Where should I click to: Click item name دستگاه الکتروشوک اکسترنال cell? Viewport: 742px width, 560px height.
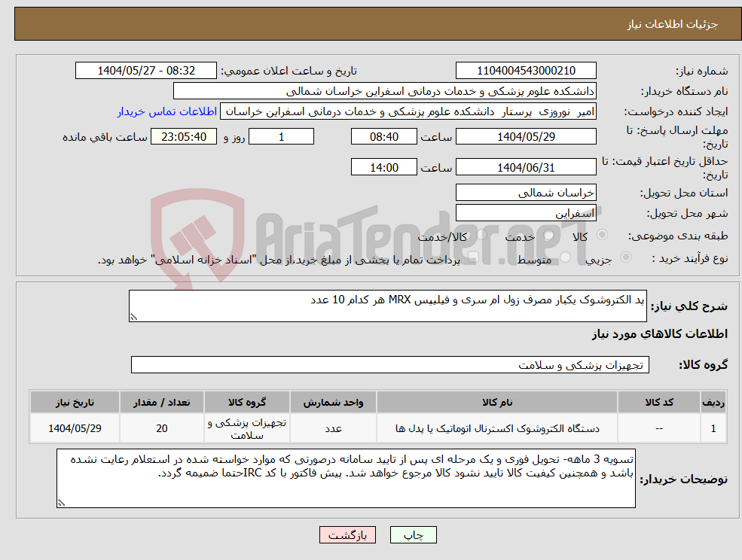(497, 428)
